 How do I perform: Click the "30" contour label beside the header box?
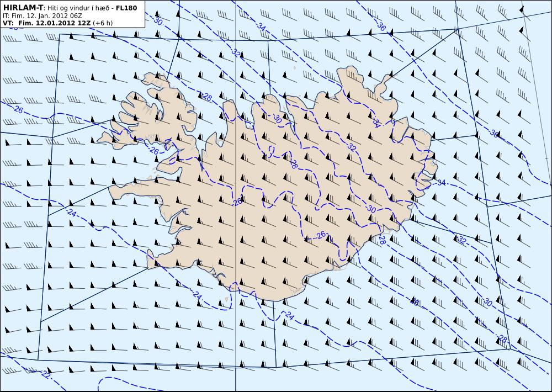point(158,21)
